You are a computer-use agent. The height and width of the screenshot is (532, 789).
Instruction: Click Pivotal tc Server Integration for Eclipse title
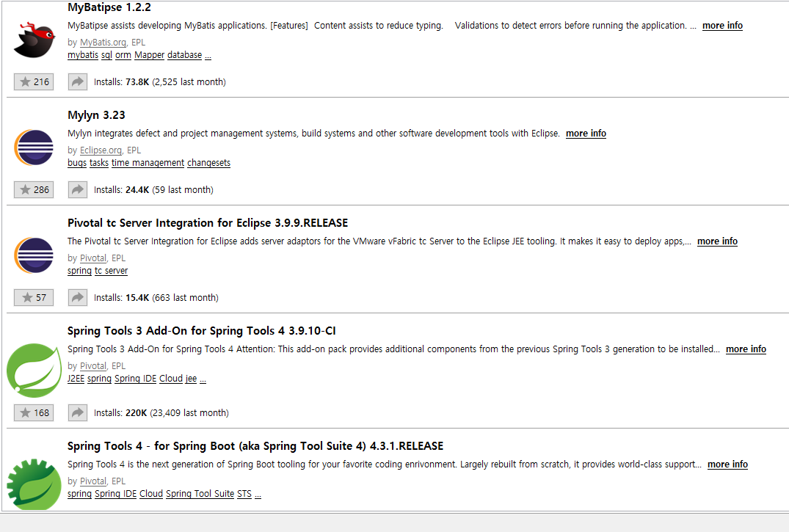[208, 223]
